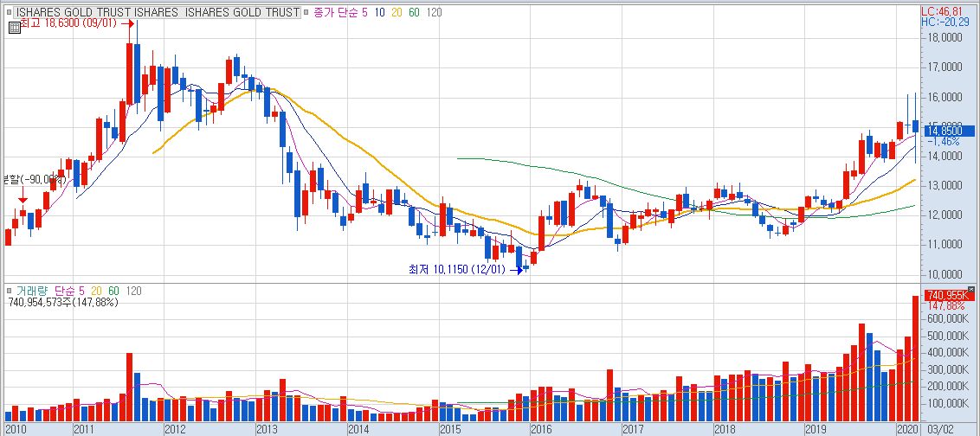Click the 11.0000 price axis label
The height and width of the screenshot is (436, 980).
click(945, 245)
